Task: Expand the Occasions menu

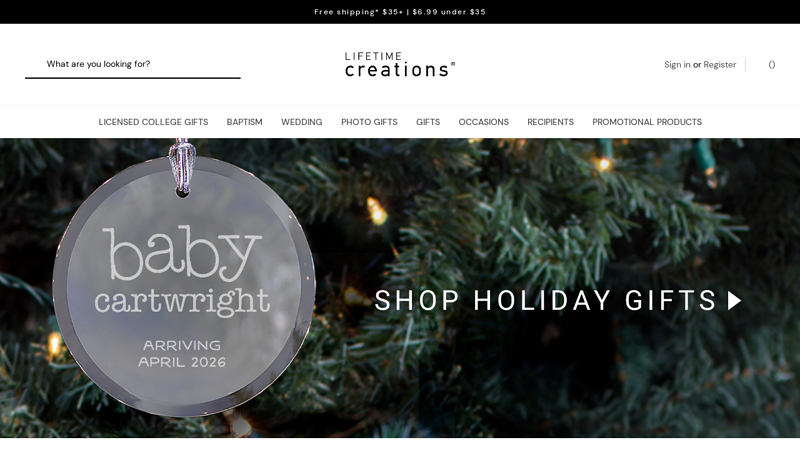Action: tap(483, 122)
